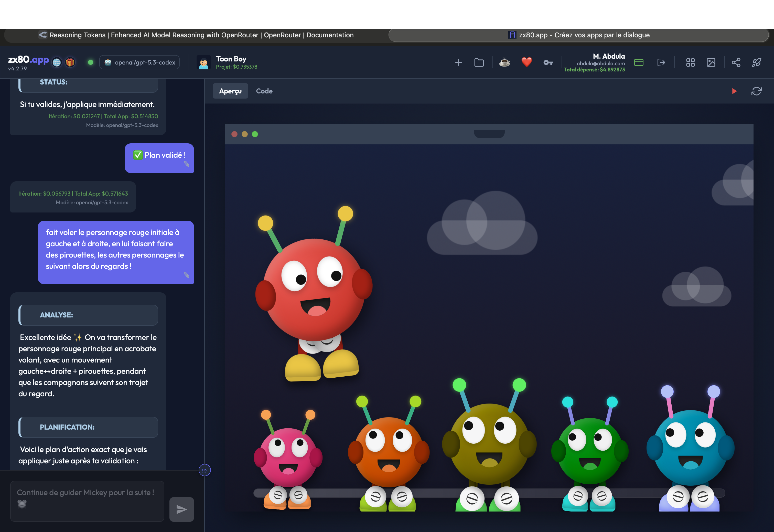Click the logout icon

pyautogui.click(x=661, y=62)
